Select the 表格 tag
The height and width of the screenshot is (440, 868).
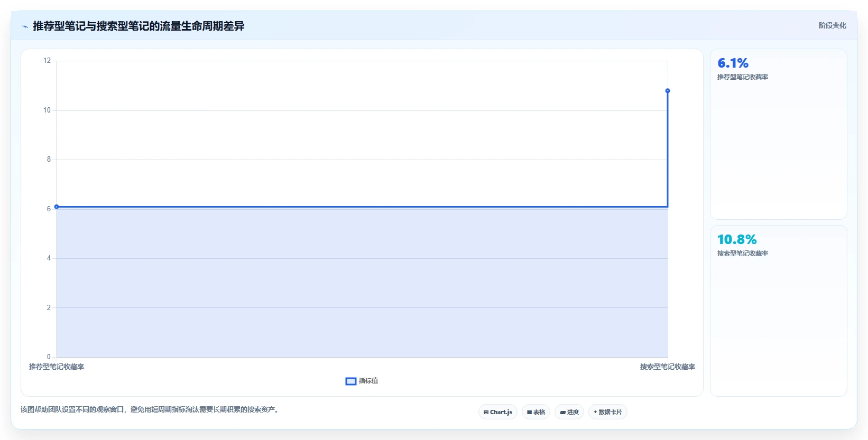(x=536, y=412)
